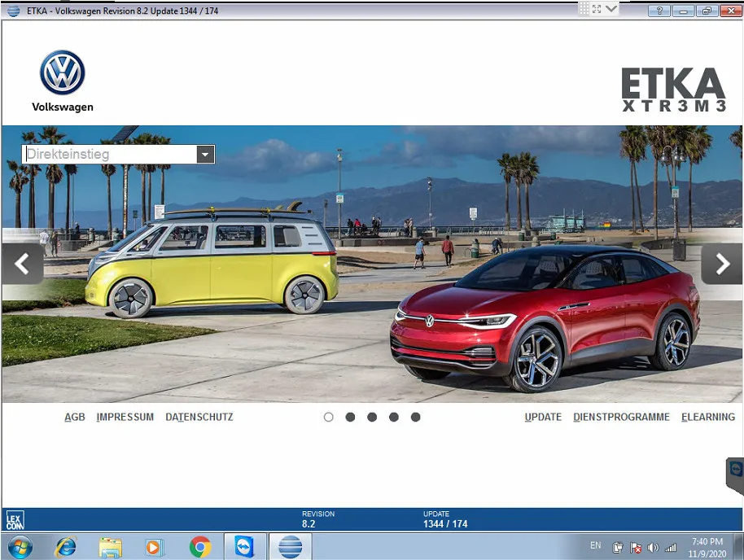Open the UPDATE link
The image size is (744, 560).
[543, 418]
